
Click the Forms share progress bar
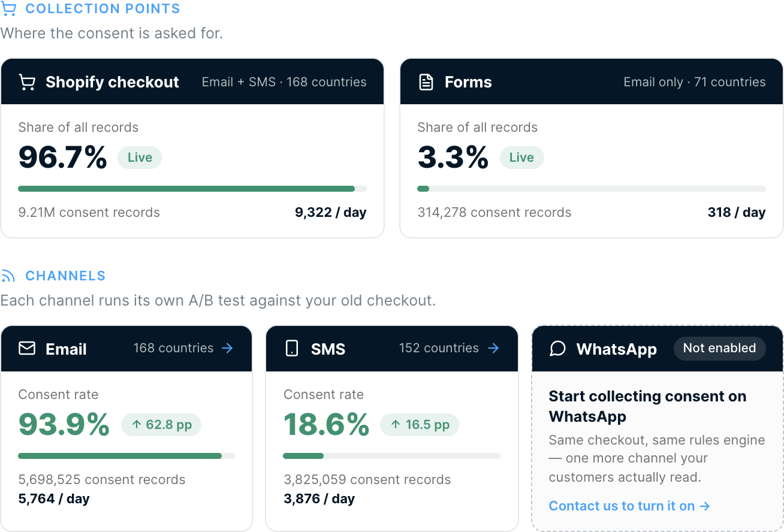pos(592,189)
